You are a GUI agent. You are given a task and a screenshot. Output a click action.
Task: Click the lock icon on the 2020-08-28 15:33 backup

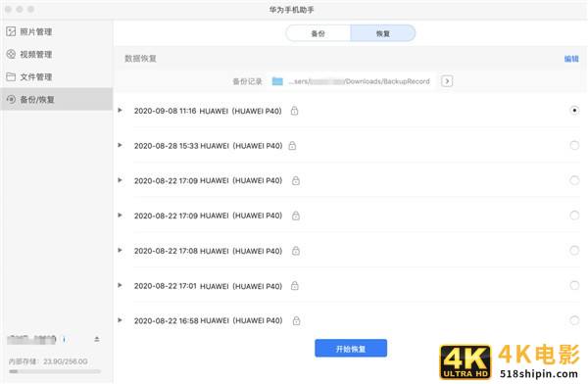tap(292, 146)
